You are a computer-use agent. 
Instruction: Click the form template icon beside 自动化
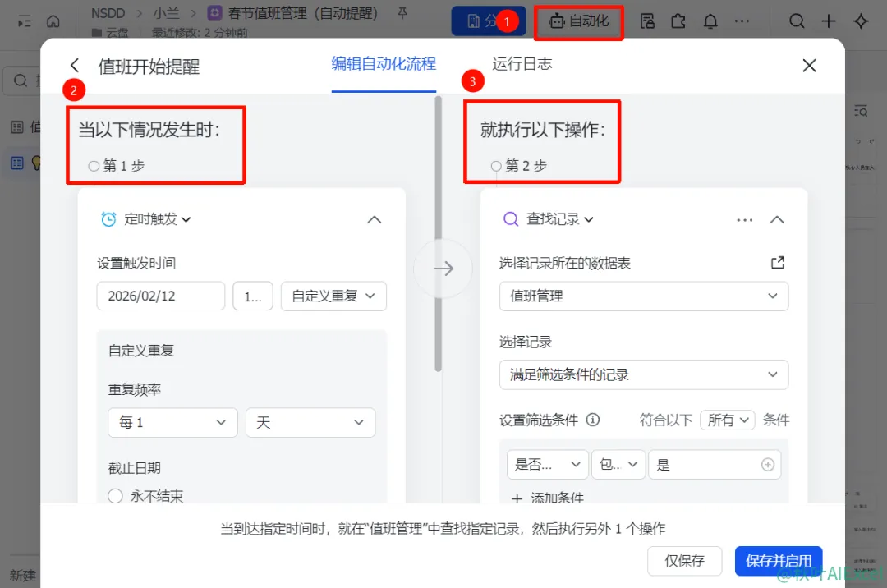pos(646,21)
